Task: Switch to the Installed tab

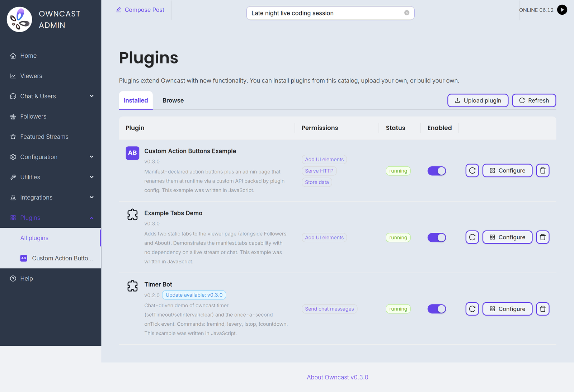Action: [x=136, y=100]
